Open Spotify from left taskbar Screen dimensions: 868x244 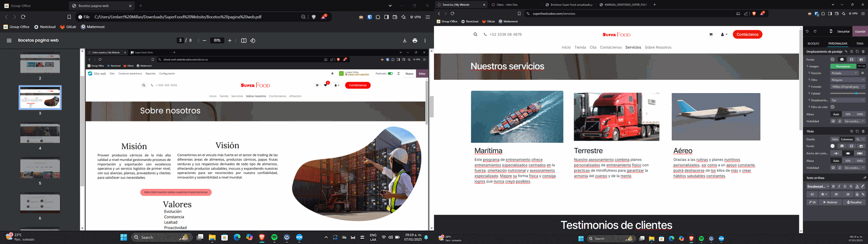click(274, 237)
